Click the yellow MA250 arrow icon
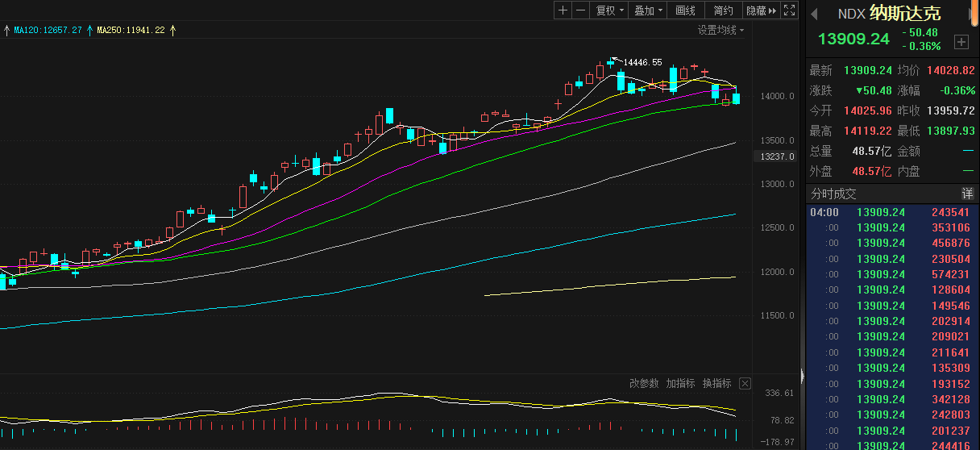This screenshot has height=450, width=980. click(x=172, y=30)
